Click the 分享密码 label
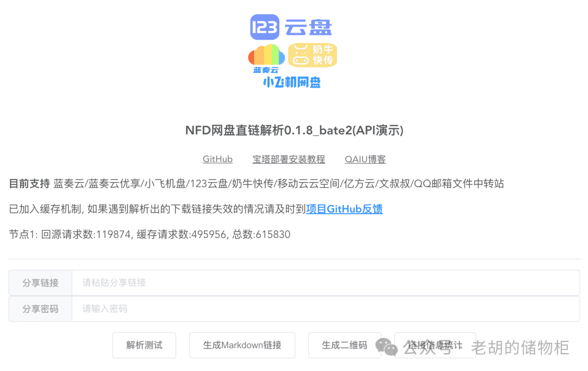The height and width of the screenshot is (371, 588). tap(40, 309)
